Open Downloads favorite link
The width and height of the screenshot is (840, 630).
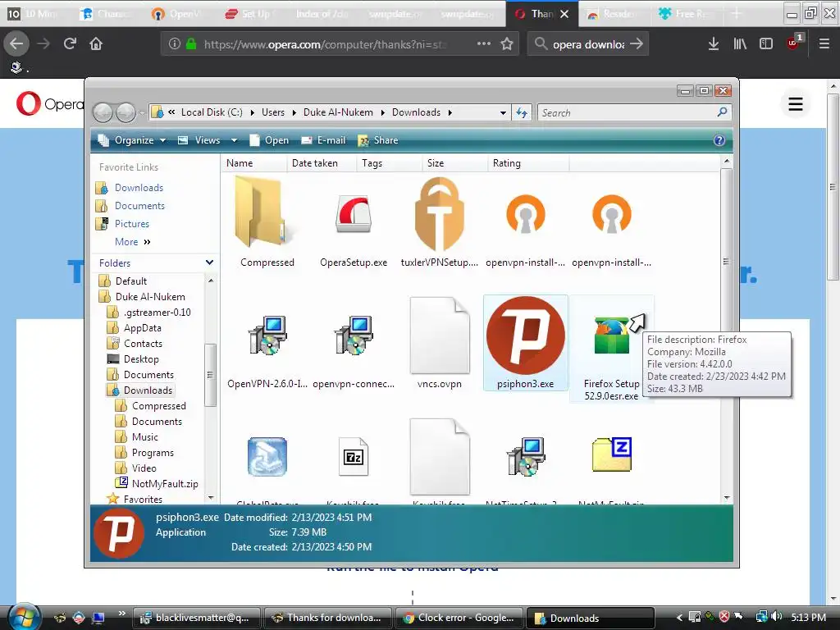[138, 188]
